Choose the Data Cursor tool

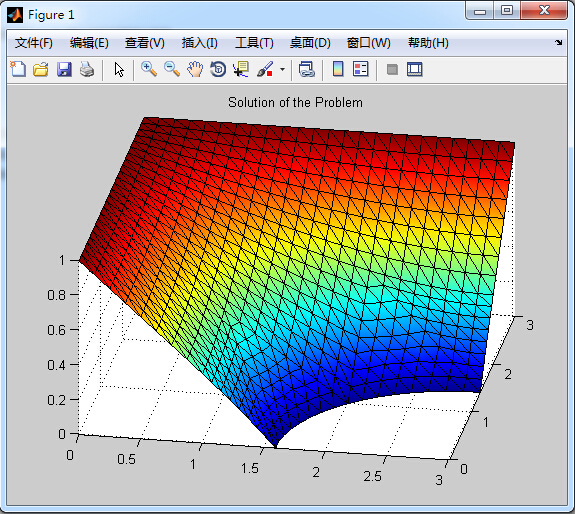point(241,69)
